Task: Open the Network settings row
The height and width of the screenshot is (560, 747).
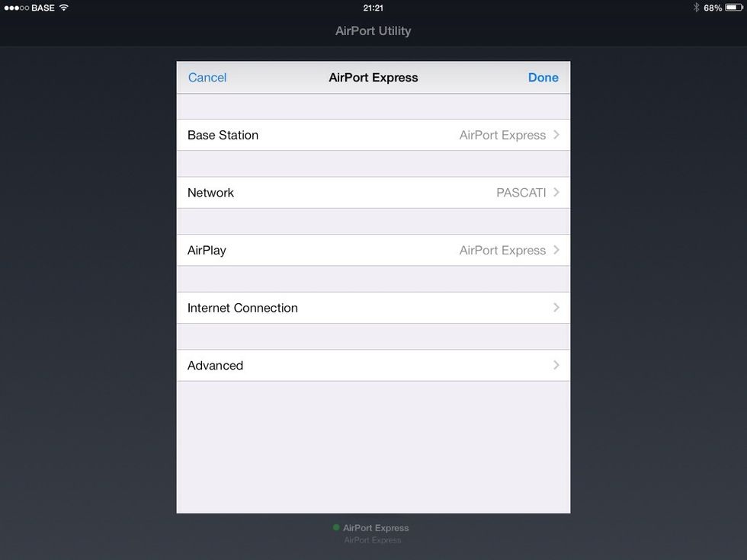Action: 373,192
